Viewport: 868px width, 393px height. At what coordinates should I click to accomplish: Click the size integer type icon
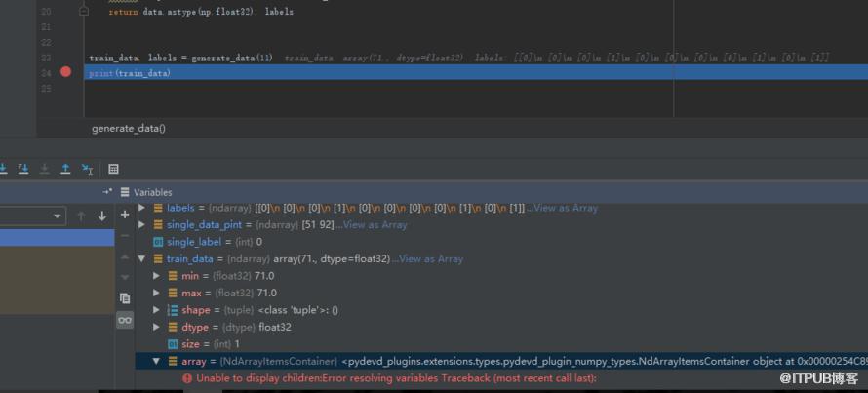[x=173, y=344]
